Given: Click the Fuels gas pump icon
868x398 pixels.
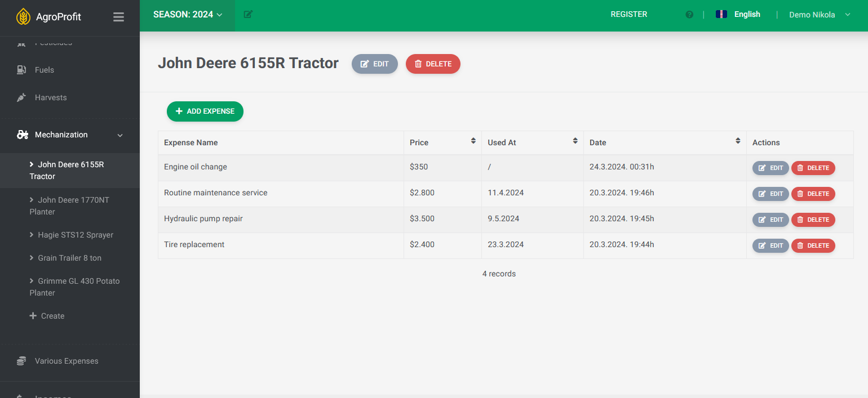Looking at the screenshot, I should click(21, 70).
